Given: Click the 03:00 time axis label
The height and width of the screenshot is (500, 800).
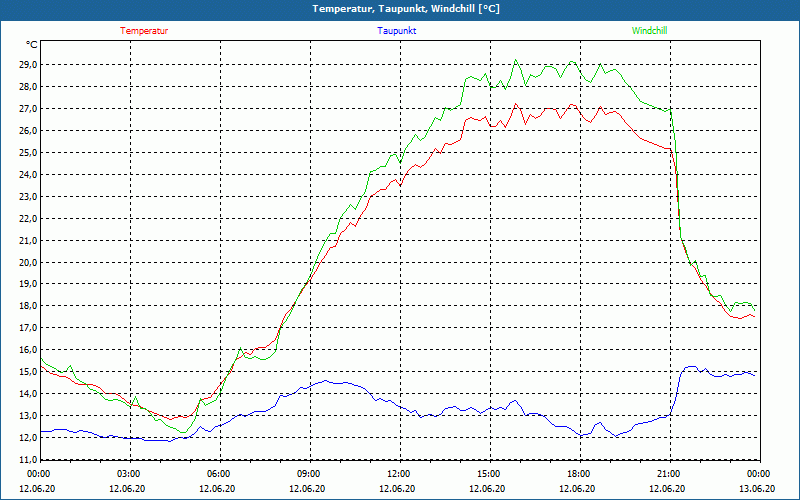Looking at the screenshot, I should pyautogui.click(x=129, y=474).
